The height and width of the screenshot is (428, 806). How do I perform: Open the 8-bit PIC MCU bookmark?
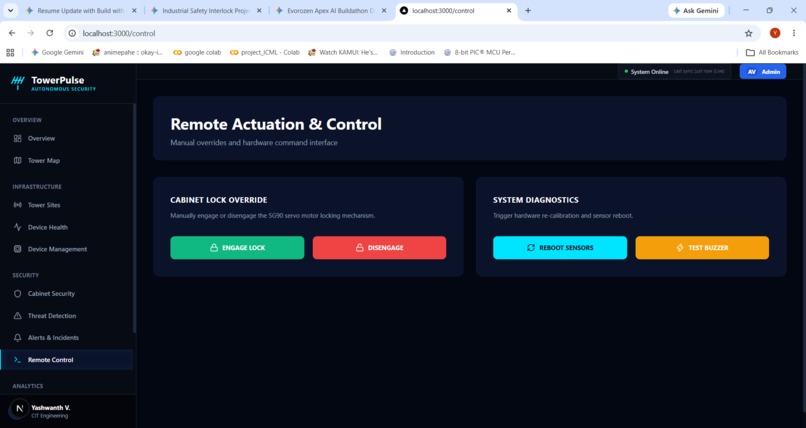click(x=480, y=52)
